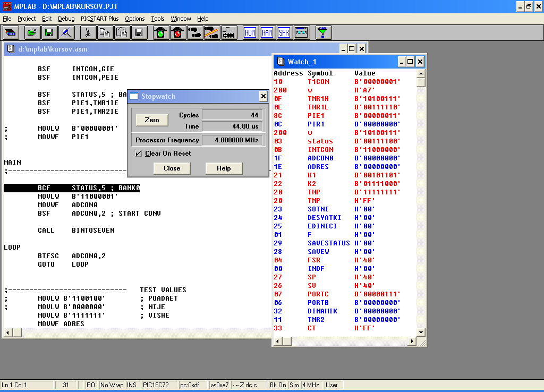Maximize the Watch_1 window

coord(410,62)
